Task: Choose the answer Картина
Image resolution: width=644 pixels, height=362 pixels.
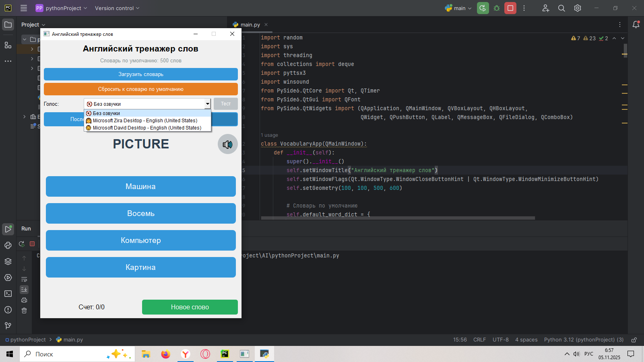Action: (140, 267)
